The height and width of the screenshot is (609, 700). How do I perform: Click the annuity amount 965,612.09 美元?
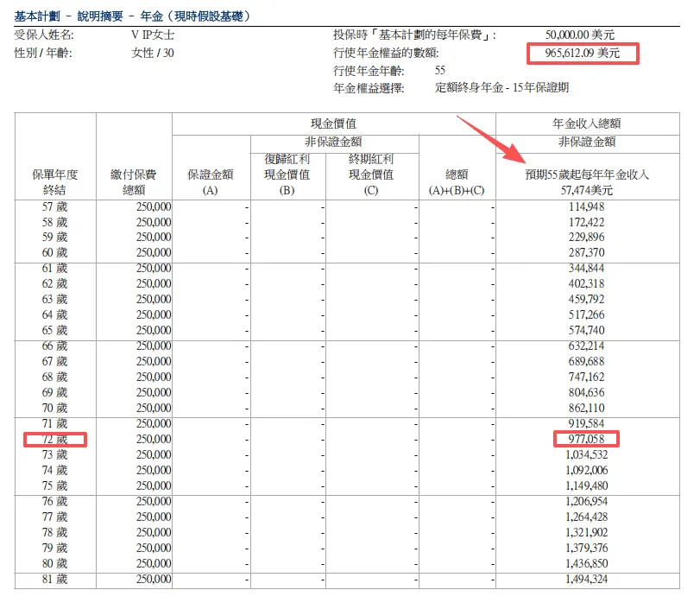coord(582,54)
